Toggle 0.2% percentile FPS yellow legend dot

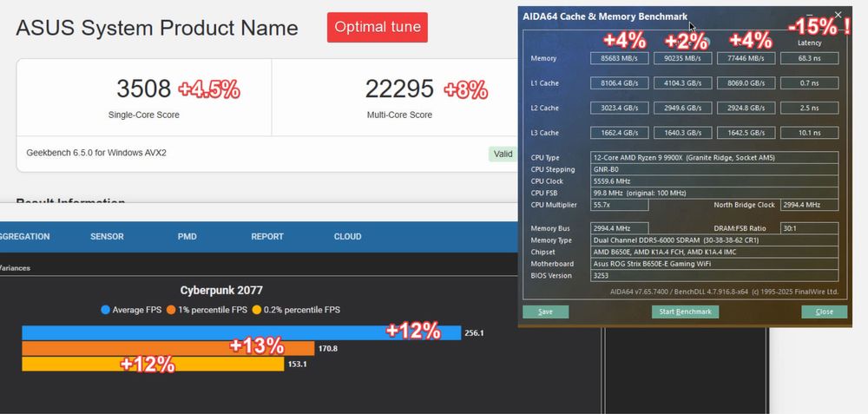pyautogui.click(x=256, y=310)
